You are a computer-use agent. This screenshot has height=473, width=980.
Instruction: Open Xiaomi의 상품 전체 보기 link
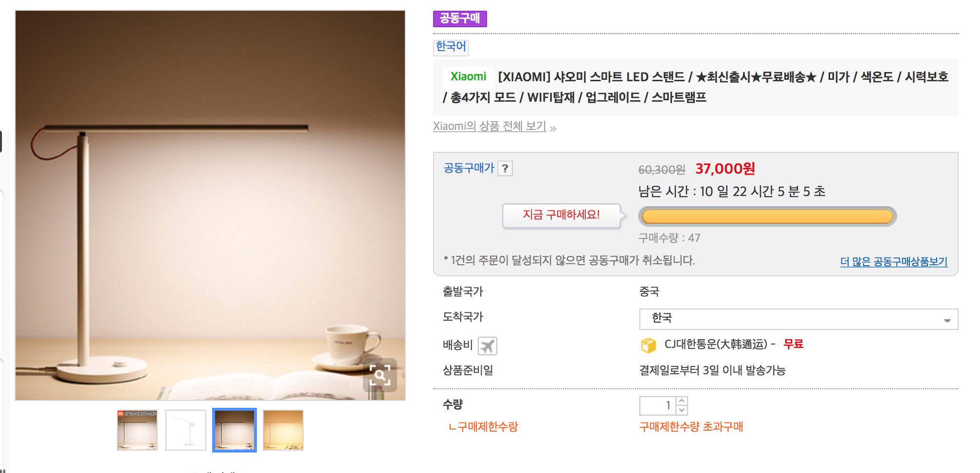[489, 126]
